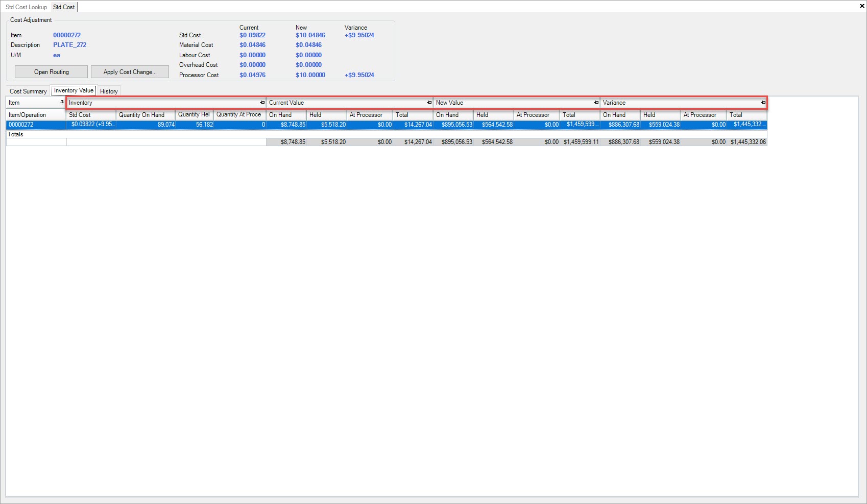Click the 'ea' unit of measure value

[57, 55]
